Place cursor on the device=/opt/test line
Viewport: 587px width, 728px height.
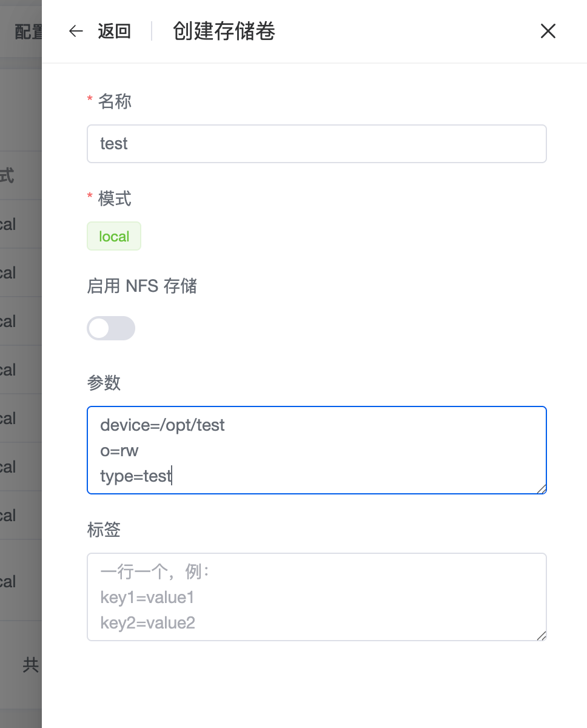pyautogui.click(x=163, y=425)
